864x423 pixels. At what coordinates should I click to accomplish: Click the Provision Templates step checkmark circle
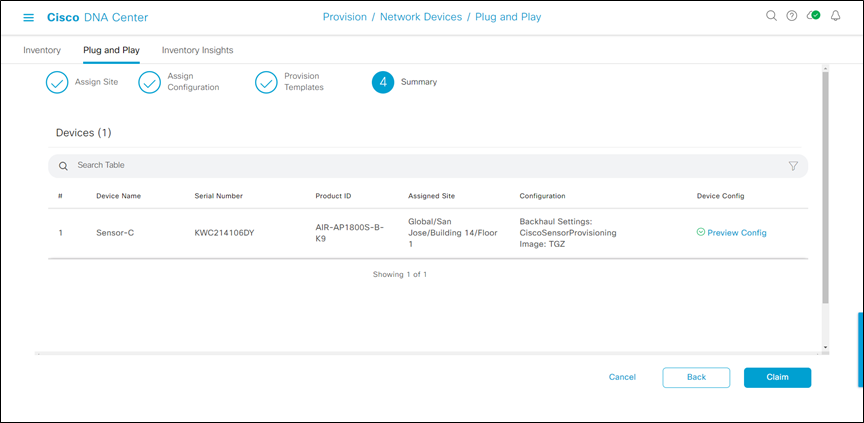click(x=266, y=83)
